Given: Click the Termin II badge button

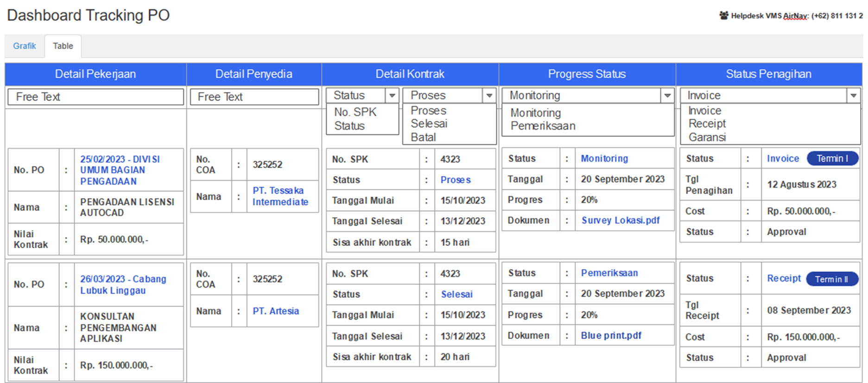Looking at the screenshot, I should click(831, 279).
